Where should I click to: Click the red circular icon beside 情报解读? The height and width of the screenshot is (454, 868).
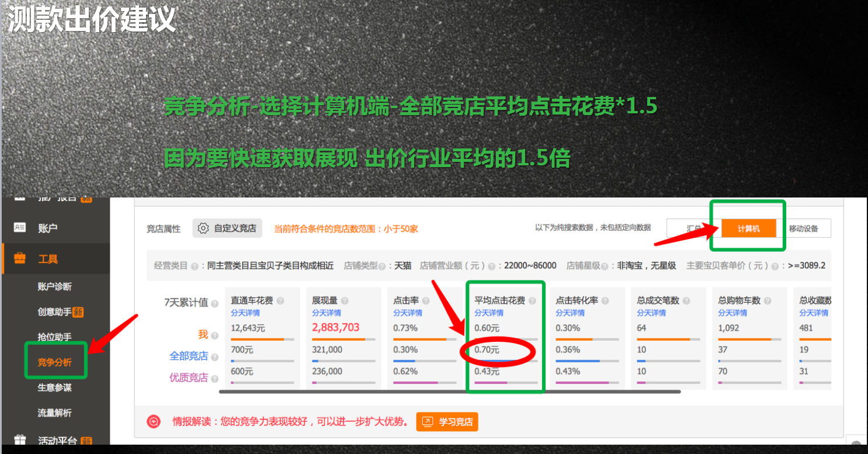154,421
